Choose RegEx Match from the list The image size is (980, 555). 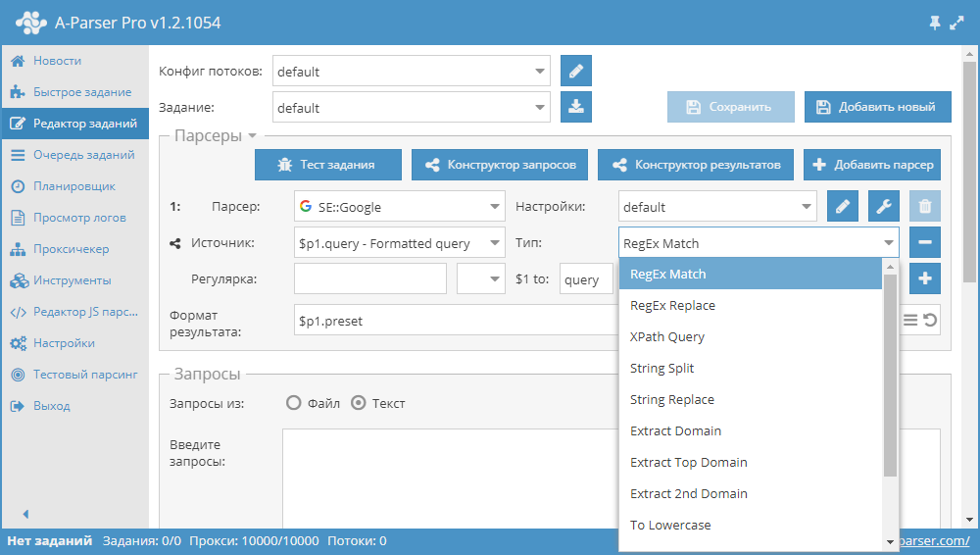[x=750, y=274]
